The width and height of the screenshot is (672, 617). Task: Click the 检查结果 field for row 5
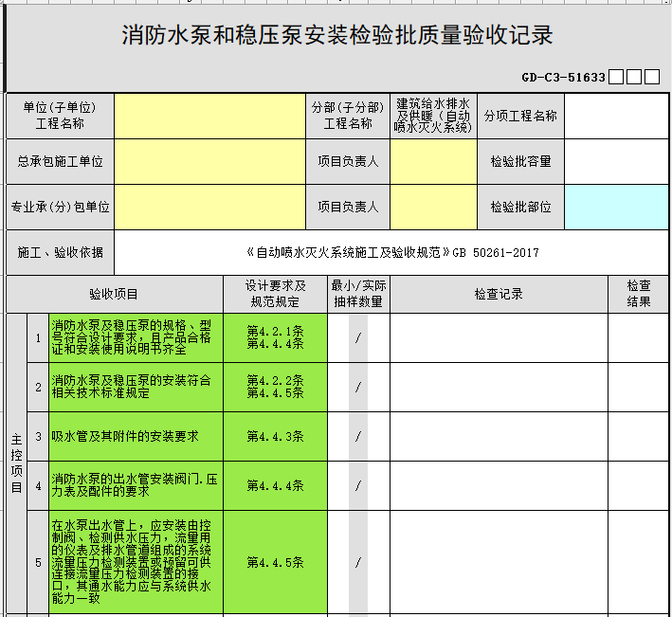coord(639,562)
